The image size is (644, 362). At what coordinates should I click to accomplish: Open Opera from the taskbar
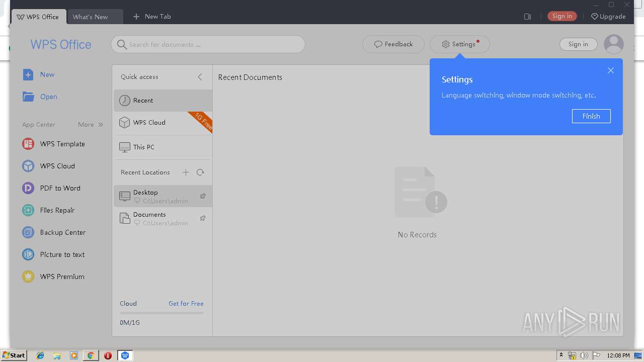pyautogui.click(x=108, y=355)
